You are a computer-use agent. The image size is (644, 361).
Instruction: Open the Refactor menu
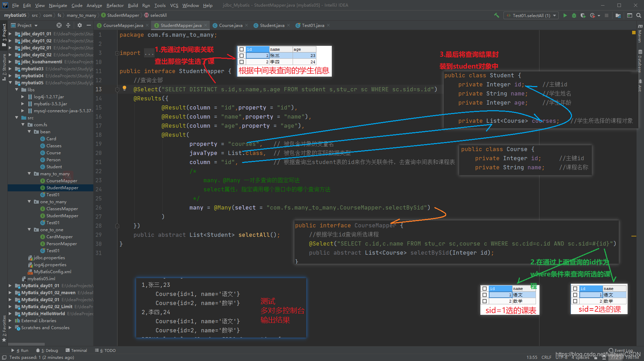coord(115,5)
